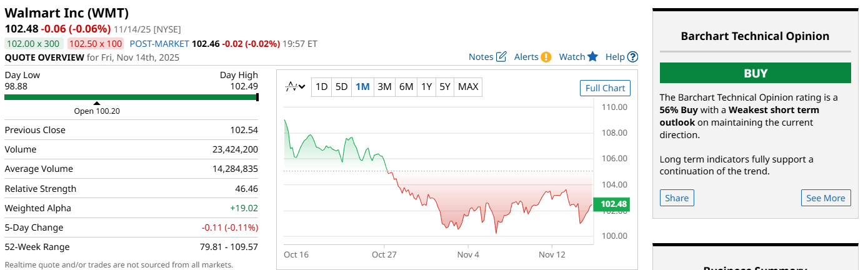
Task: Click the green BUY rating banner
Action: click(755, 73)
